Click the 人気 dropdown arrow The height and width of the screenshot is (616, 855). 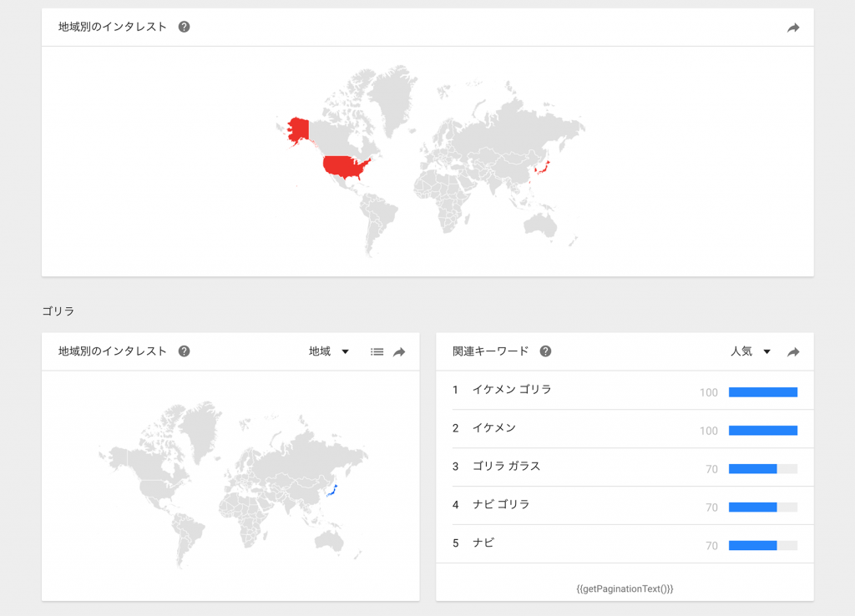766,352
